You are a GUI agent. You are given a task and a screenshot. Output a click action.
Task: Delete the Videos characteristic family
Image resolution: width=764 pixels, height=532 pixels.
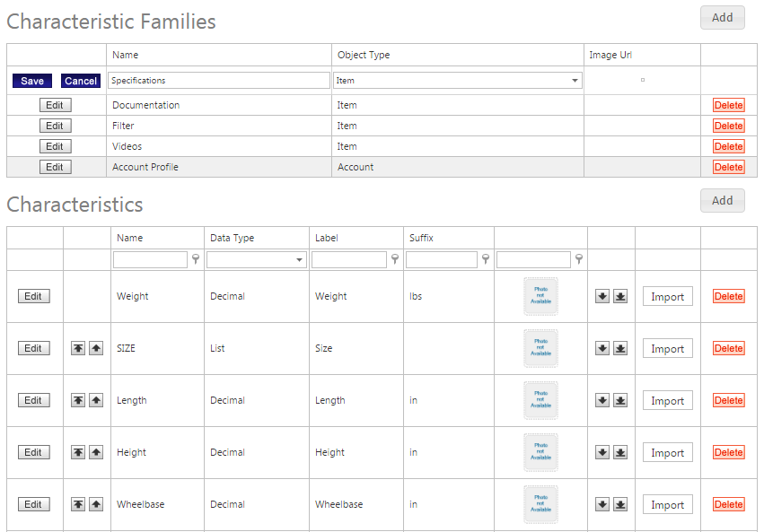[x=728, y=146]
